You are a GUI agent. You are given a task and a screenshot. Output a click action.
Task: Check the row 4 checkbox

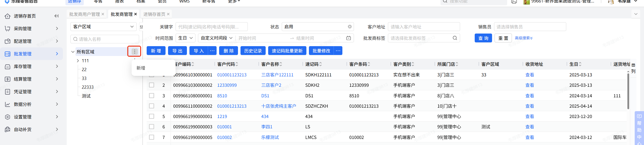point(151,106)
